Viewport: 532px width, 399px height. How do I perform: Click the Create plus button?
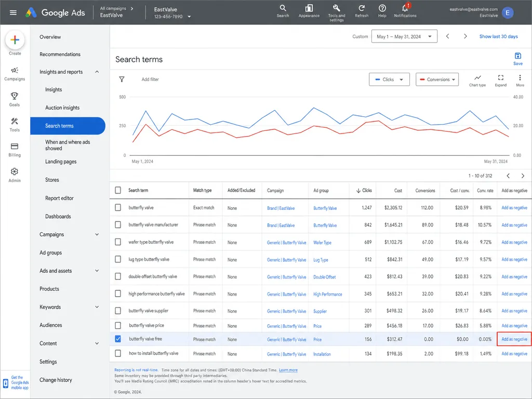(x=15, y=40)
